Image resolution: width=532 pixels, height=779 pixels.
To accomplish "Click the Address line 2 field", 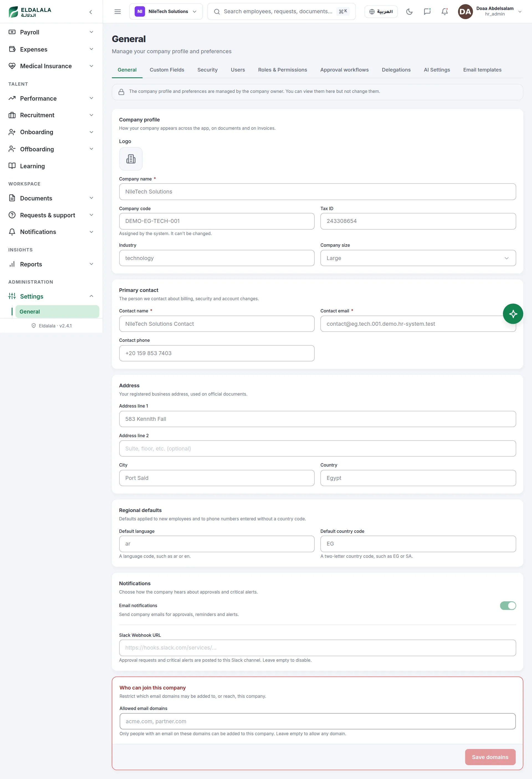I will 317,449.
